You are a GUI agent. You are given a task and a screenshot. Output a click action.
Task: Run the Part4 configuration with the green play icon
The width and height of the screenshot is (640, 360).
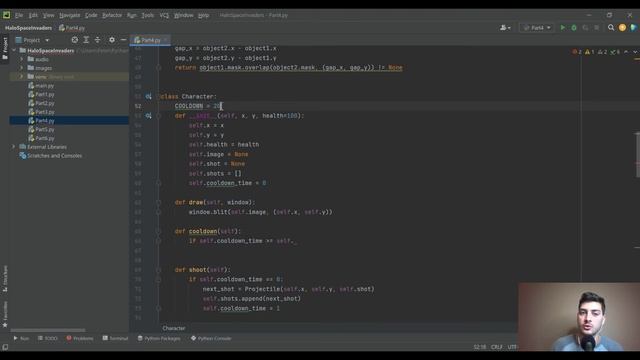pyautogui.click(x=563, y=28)
